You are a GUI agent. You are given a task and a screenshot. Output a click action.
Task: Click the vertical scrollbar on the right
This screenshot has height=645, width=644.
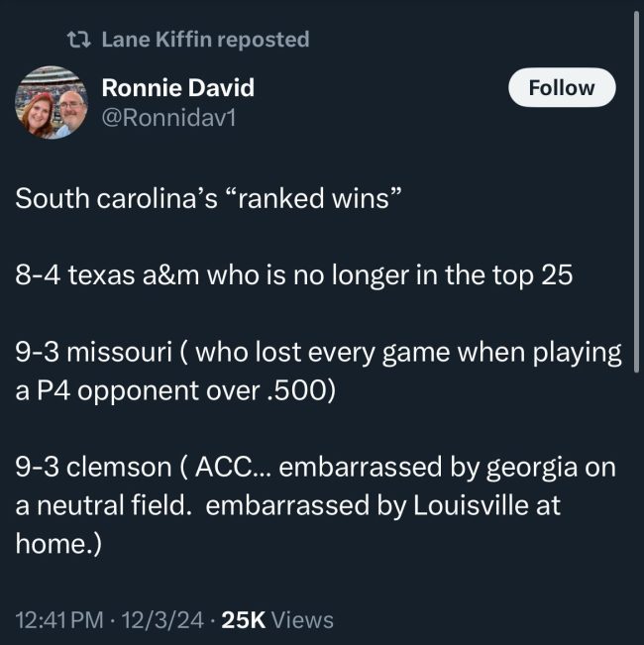pyautogui.click(x=636, y=198)
